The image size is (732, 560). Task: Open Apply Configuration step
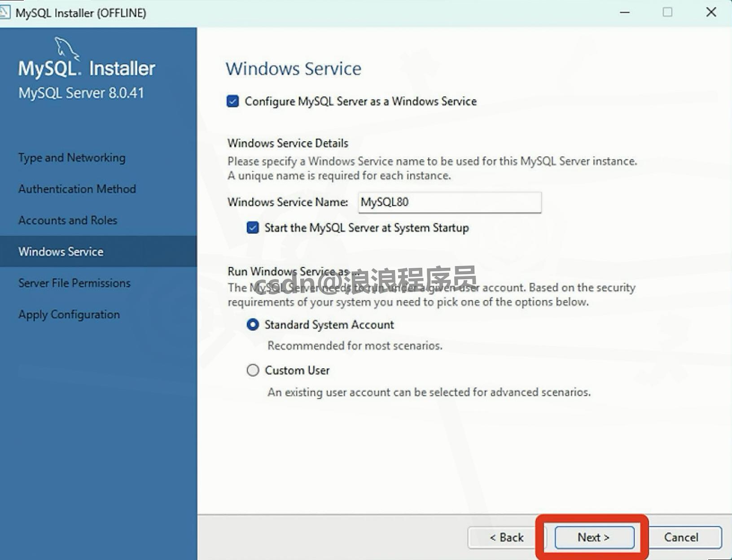[69, 315]
